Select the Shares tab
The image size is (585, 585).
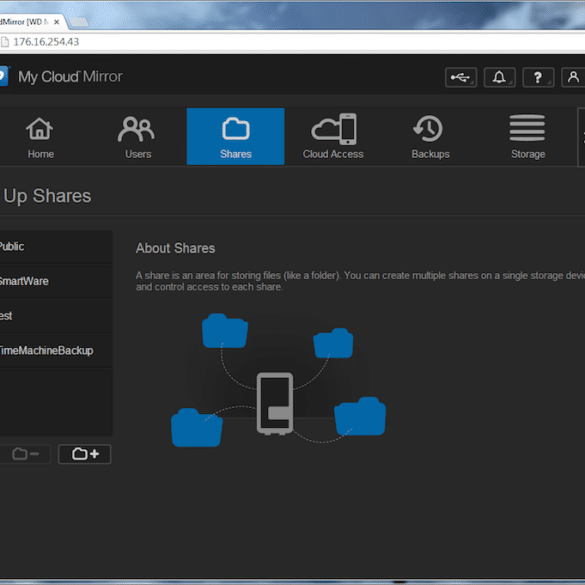coord(235,137)
